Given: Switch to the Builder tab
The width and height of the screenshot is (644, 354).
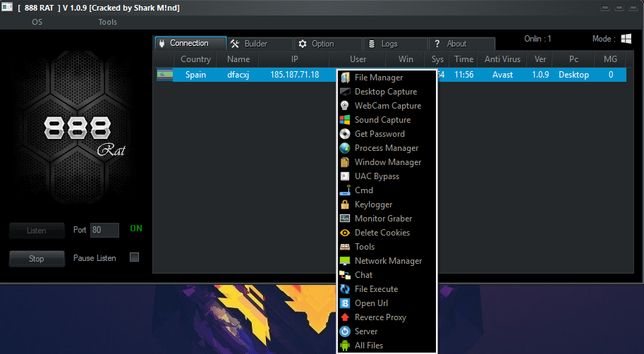Looking at the screenshot, I should (260, 44).
